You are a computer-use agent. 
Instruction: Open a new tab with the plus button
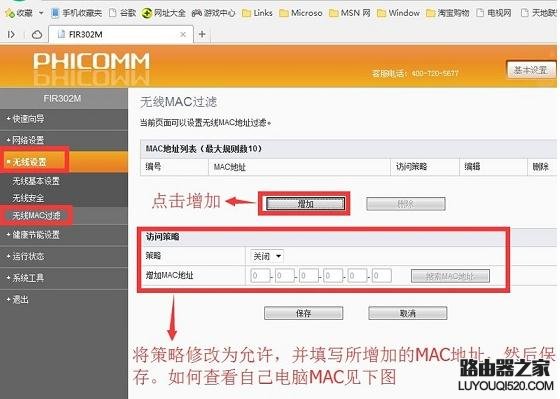coord(202,34)
